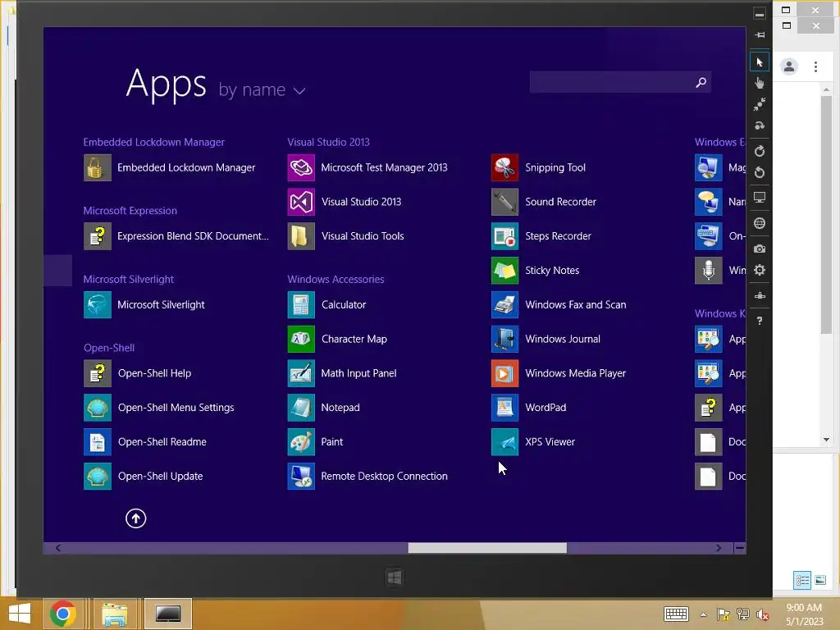The height and width of the screenshot is (630, 840).
Task: Show hidden system tray icons
Action: [x=703, y=614]
